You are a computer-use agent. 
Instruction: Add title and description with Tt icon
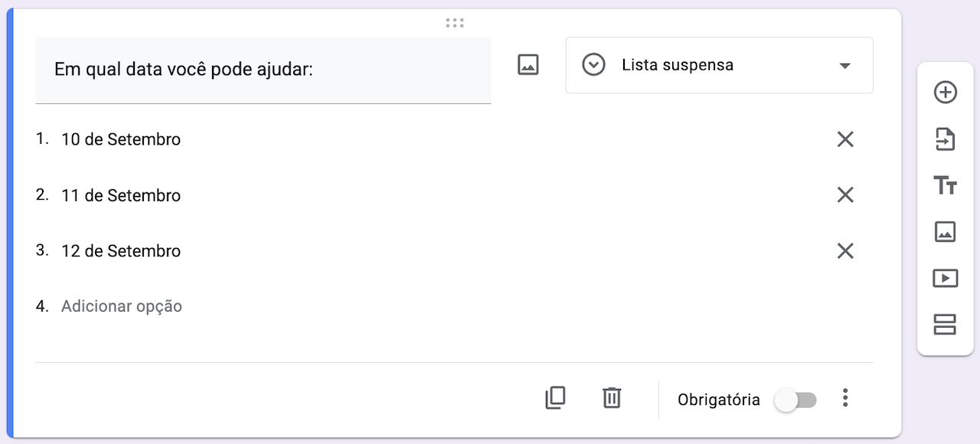pyautogui.click(x=946, y=185)
